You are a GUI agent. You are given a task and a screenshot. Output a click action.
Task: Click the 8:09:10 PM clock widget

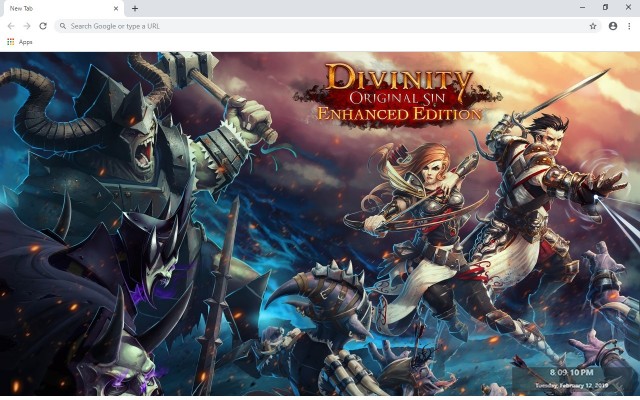(x=571, y=372)
